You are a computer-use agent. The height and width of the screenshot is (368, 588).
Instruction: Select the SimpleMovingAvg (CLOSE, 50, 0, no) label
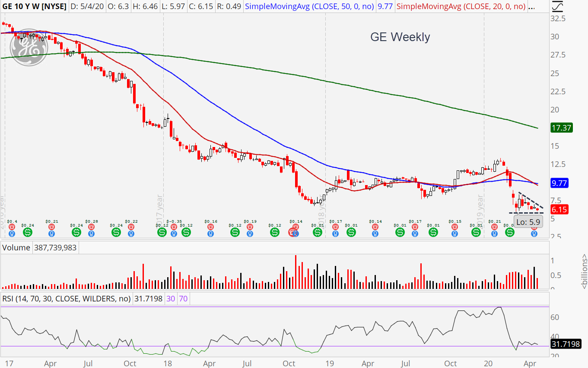coord(309,6)
